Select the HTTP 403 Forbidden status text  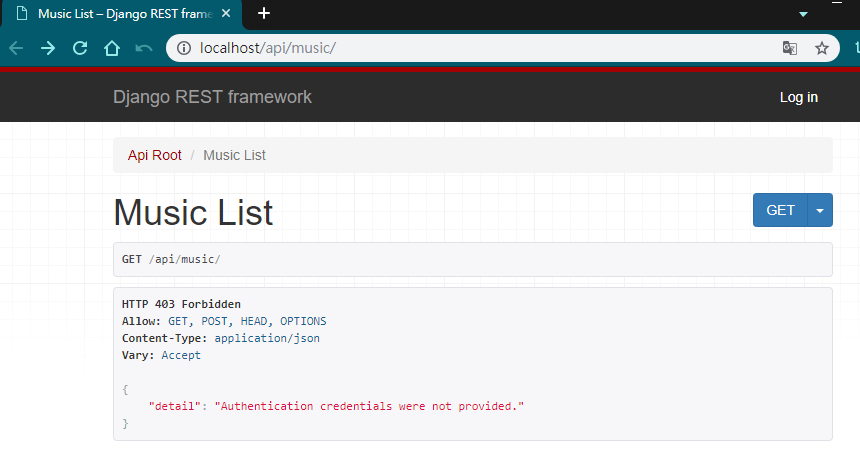click(181, 304)
